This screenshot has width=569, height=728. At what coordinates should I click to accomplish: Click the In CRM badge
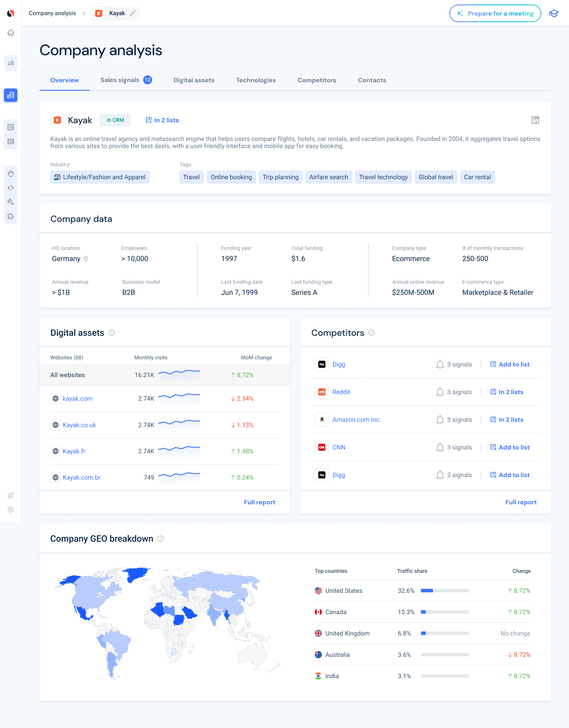pos(115,120)
